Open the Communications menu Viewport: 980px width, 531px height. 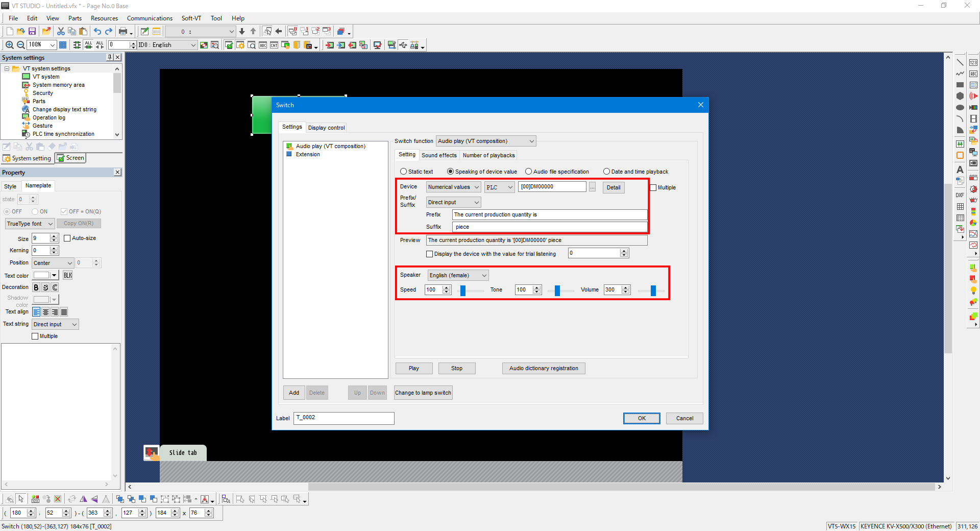[x=150, y=18]
